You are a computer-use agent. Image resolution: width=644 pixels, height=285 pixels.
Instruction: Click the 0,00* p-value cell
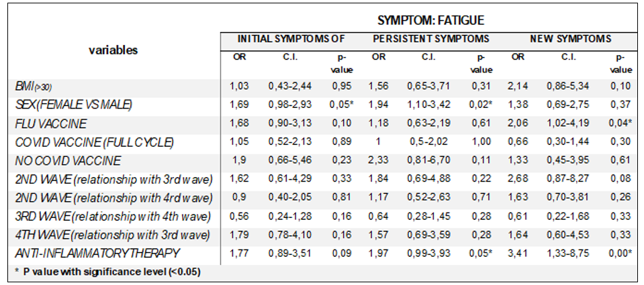[621, 253]
